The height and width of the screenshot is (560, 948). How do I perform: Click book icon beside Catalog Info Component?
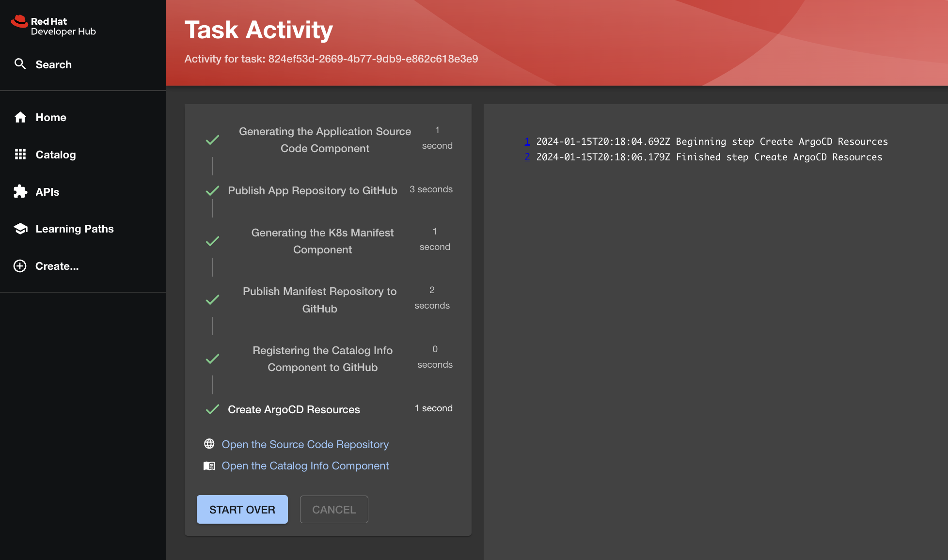coord(209,466)
